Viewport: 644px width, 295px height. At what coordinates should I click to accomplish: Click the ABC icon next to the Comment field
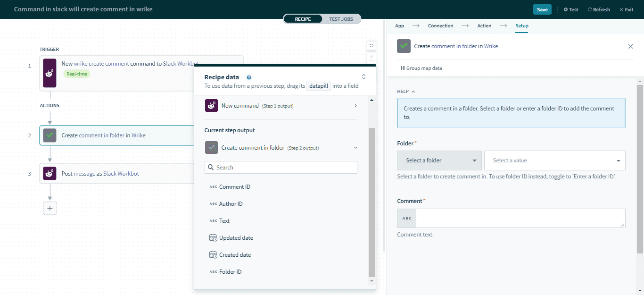406,218
